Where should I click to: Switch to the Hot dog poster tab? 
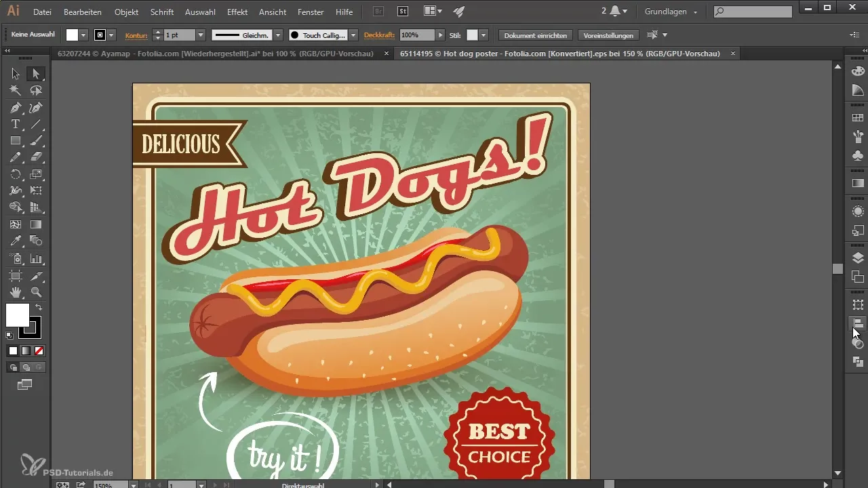(560, 53)
